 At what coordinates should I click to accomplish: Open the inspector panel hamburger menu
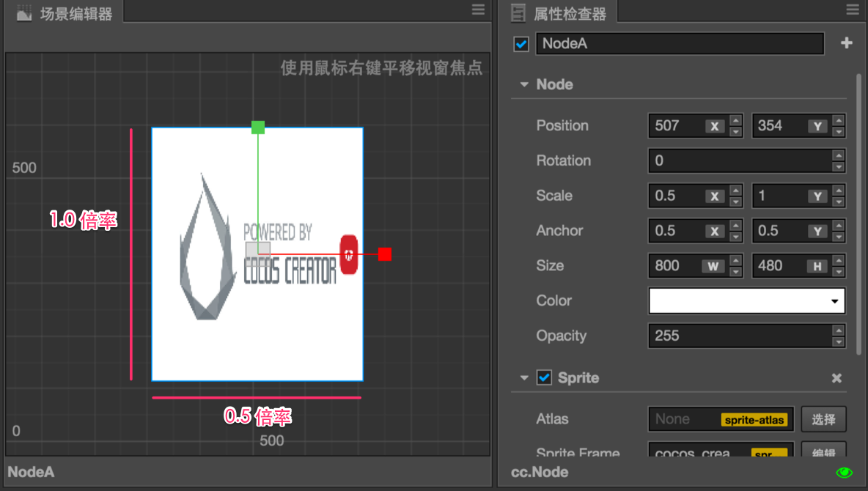[x=853, y=10]
